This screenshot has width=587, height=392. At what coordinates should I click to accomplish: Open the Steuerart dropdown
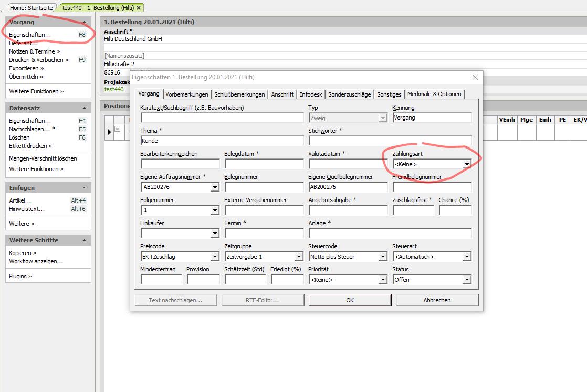(466, 257)
